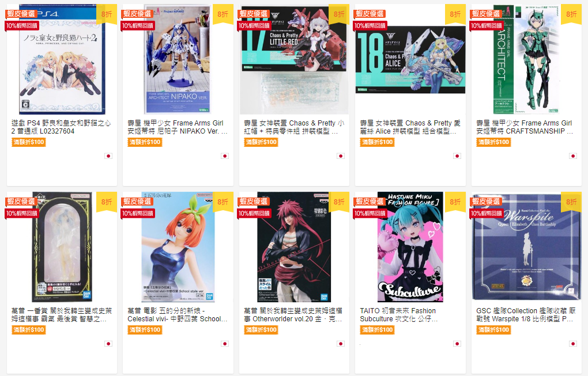Open Chaos & Pretty Alice box thumbnail
This screenshot has height=376, width=588.
tap(410, 59)
